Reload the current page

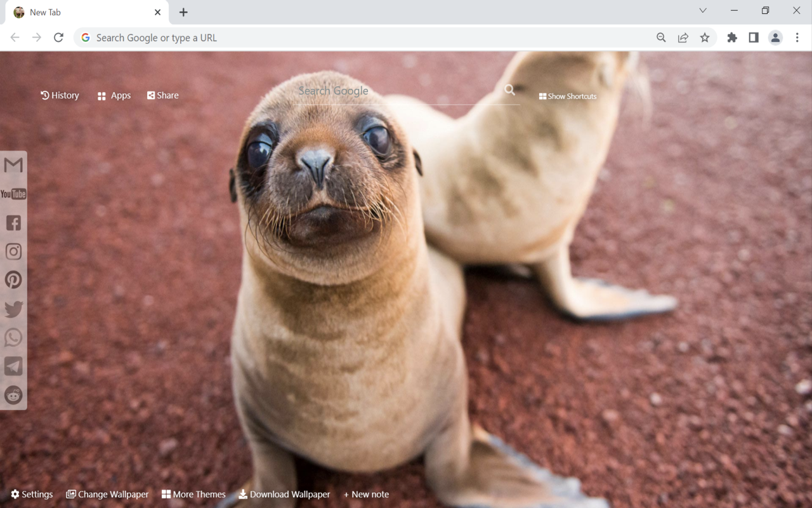[x=58, y=37]
